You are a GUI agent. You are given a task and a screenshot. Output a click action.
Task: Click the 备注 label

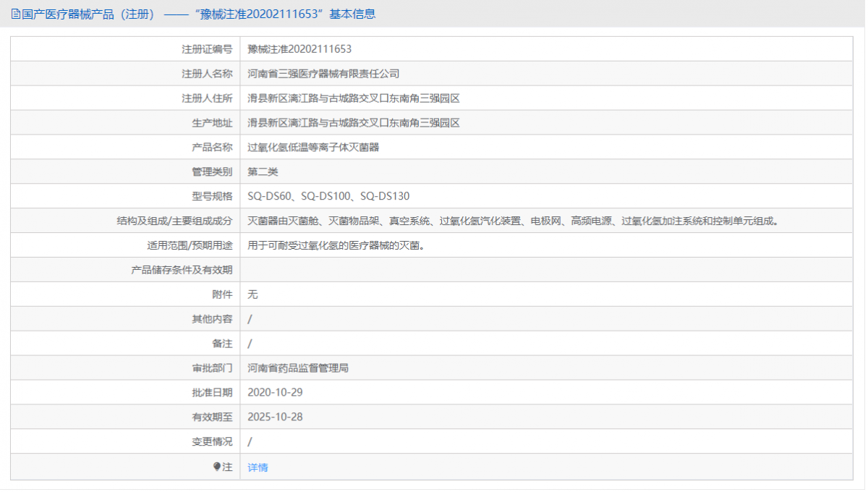pyautogui.click(x=222, y=344)
